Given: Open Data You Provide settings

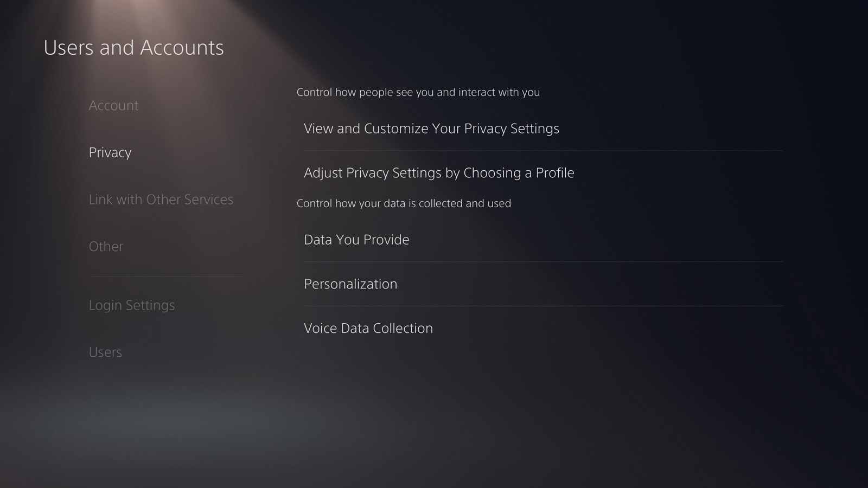Looking at the screenshot, I should [x=356, y=239].
